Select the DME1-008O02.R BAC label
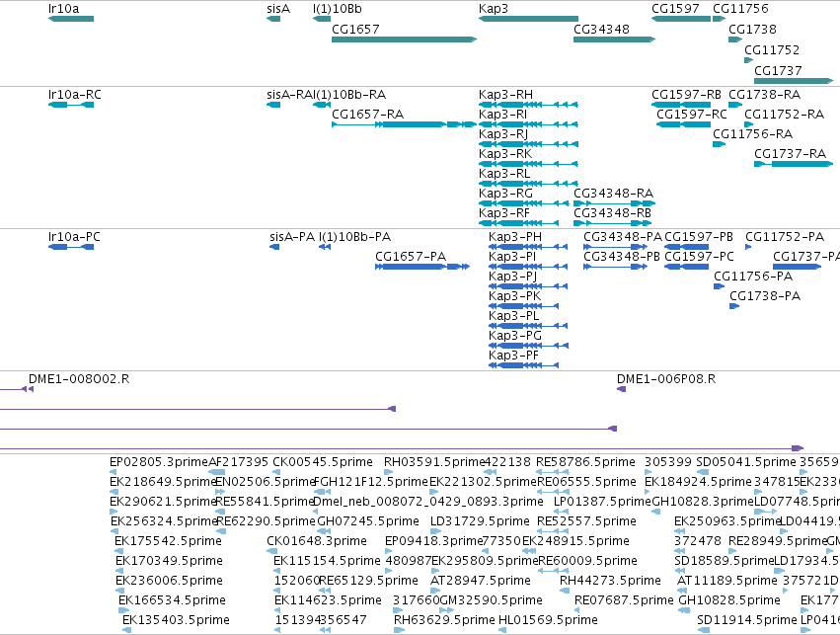 point(79,379)
